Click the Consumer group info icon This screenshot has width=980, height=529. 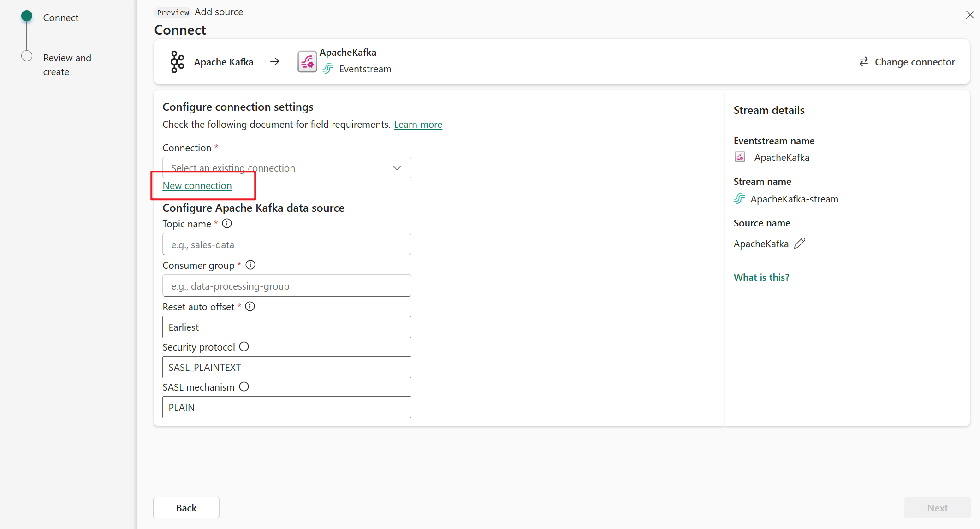coord(250,265)
